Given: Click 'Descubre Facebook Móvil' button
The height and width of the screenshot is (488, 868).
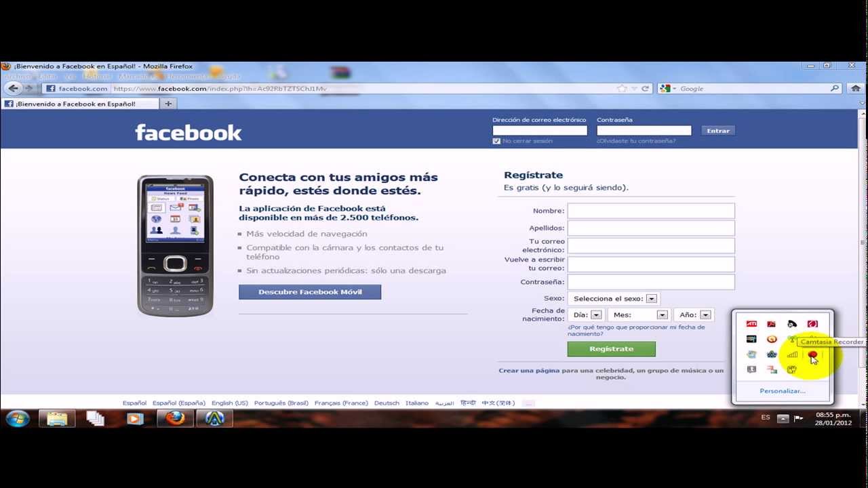Looking at the screenshot, I should pyautogui.click(x=310, y=292).
